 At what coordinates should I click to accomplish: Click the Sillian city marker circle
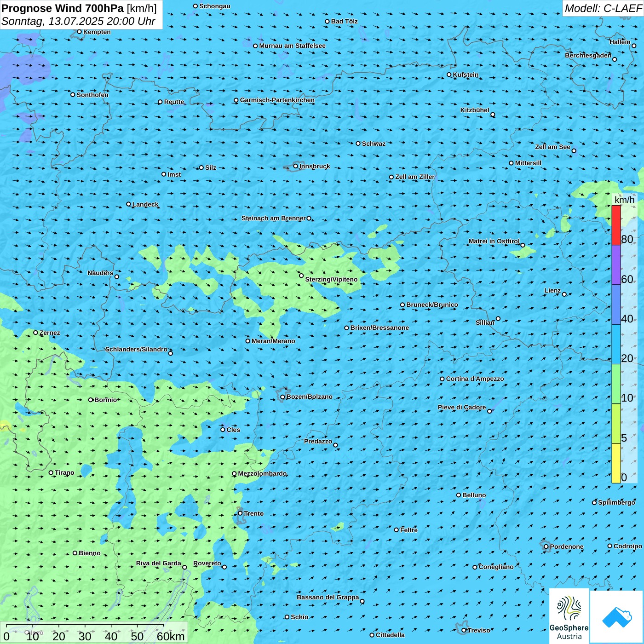click(498, 318)
